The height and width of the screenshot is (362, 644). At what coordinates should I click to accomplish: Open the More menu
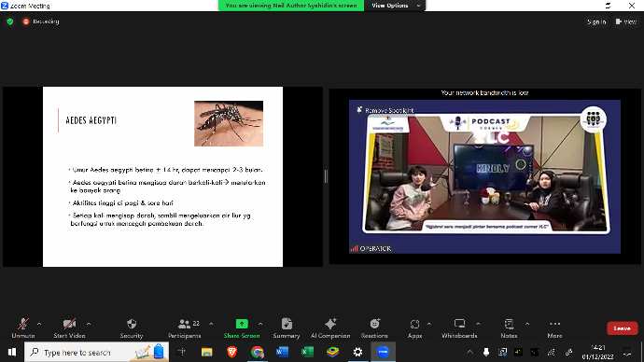(x=554, y=328)
